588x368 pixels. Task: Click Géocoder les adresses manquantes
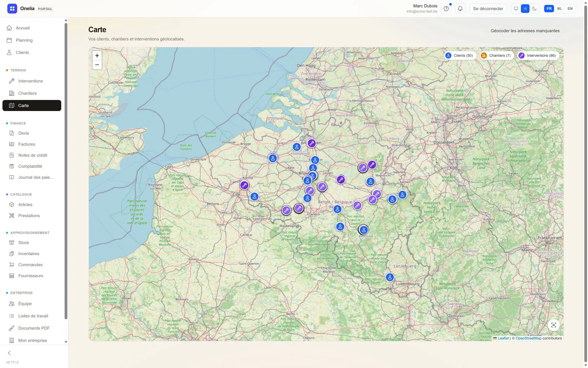[525, 31]
